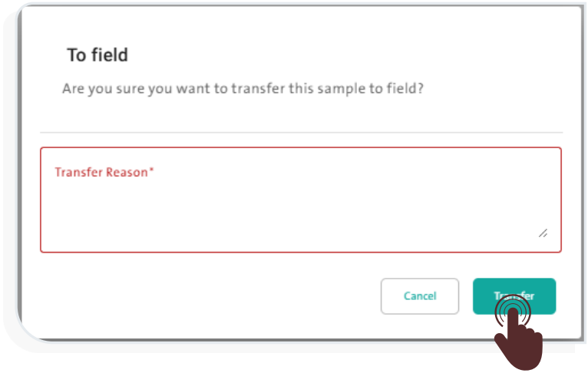Click the word "field" in the dialog heading
This screenshot has height=373, width=588.
tap(108, 55)
